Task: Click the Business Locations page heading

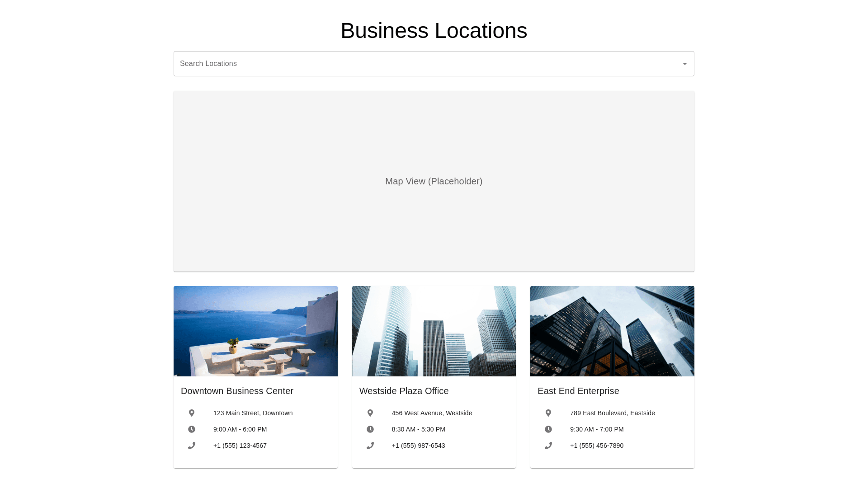Action: 434,31
